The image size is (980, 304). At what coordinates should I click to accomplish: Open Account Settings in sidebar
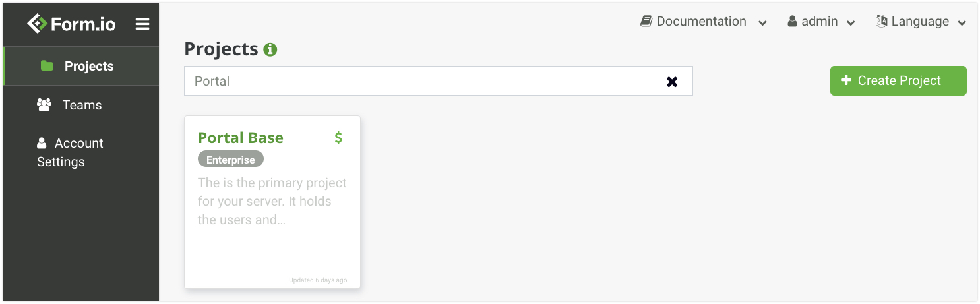tap(70, 152)
